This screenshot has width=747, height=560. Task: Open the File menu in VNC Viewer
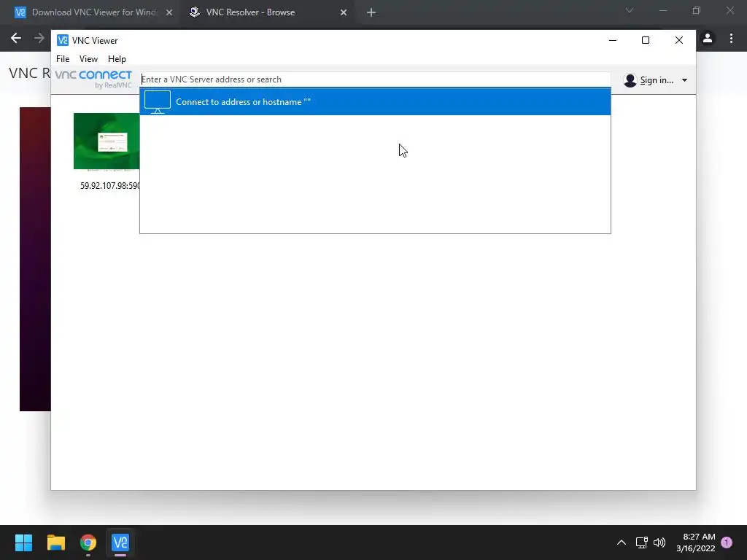[x=63, y=58]
